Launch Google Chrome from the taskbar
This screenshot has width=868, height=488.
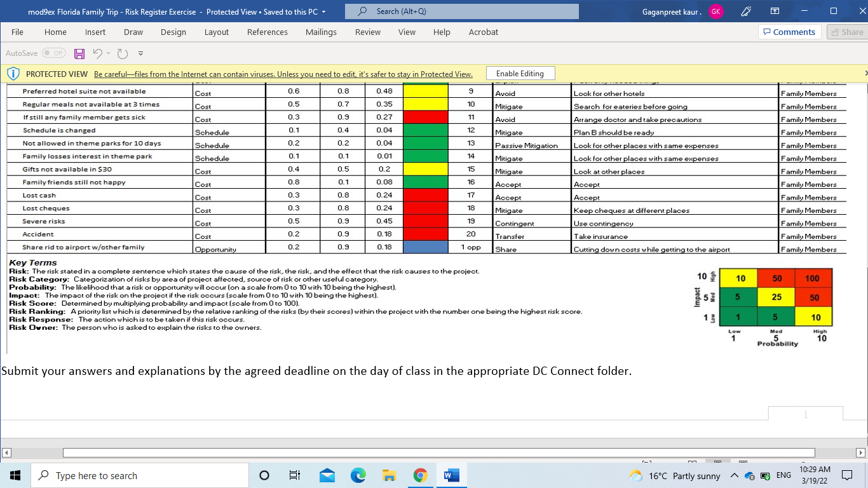point(420,475)
